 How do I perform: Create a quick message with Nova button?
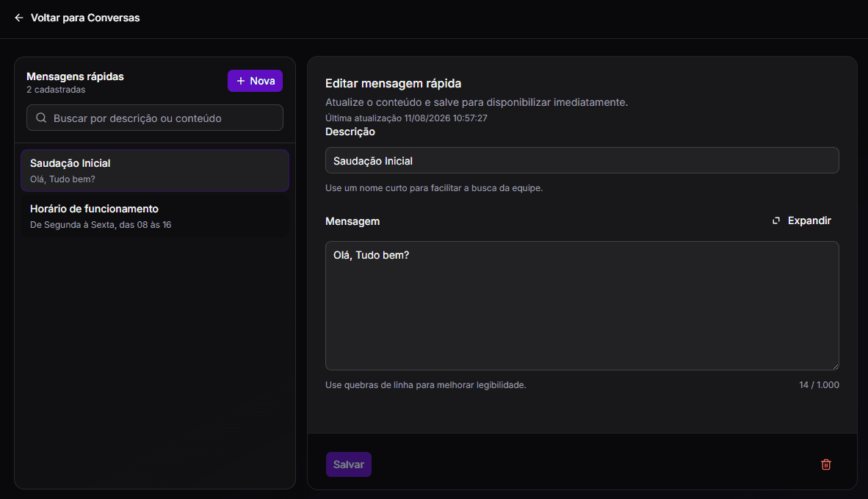pos(256,81)
